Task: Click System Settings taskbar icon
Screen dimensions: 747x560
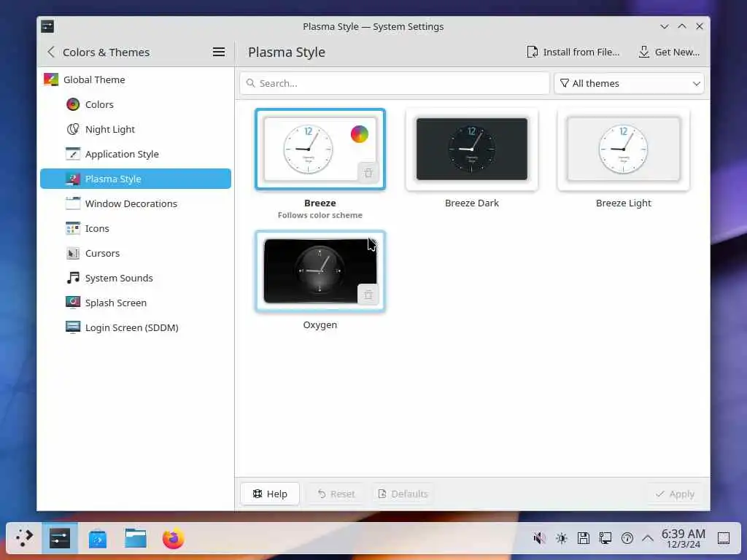Action: point(60,538)
